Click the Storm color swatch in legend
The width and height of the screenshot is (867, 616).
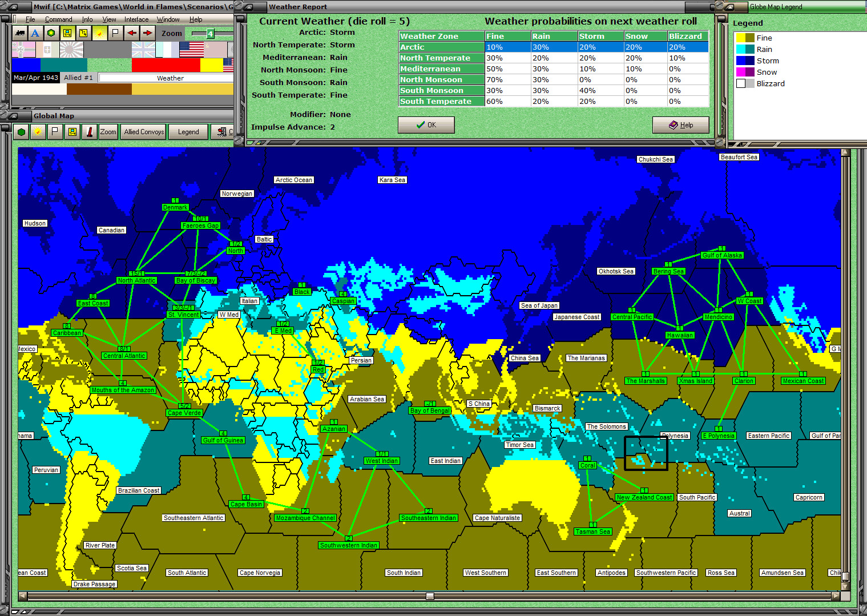click(x=745, y=61)
